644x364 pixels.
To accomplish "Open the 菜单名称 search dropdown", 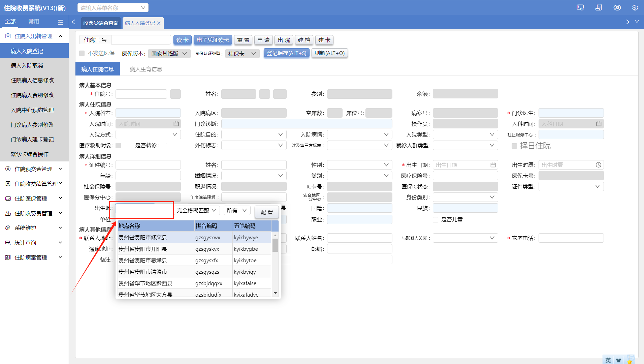I will pos(113,8).
